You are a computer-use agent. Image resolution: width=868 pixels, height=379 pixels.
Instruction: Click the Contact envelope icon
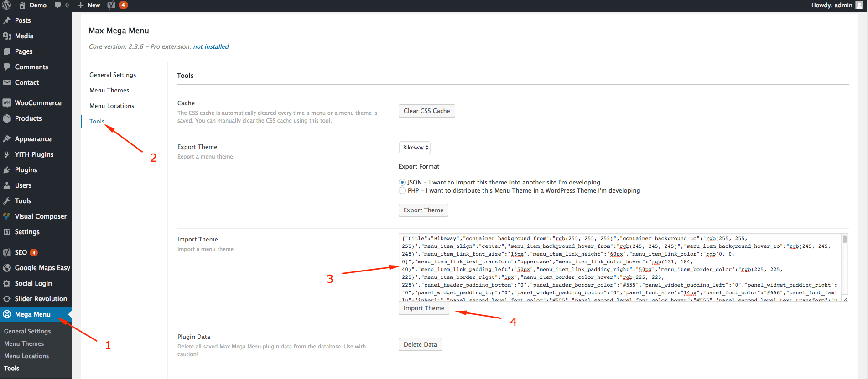point(7,82)
